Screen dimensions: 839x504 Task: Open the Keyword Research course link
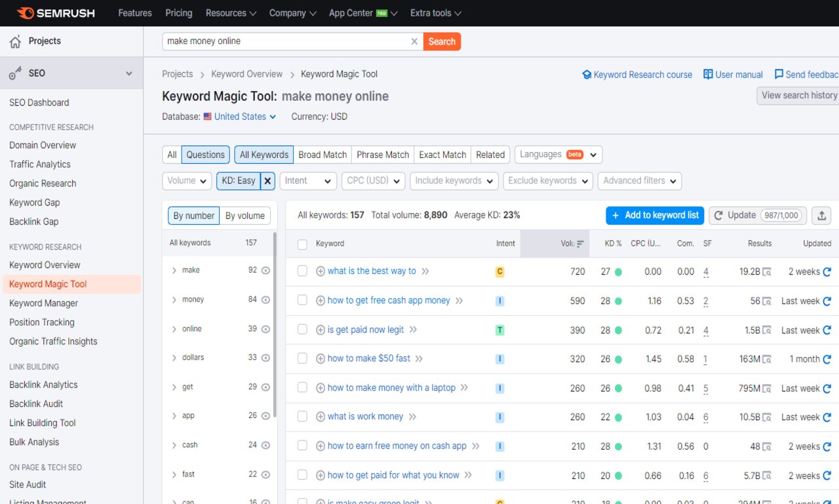point(636,74)
